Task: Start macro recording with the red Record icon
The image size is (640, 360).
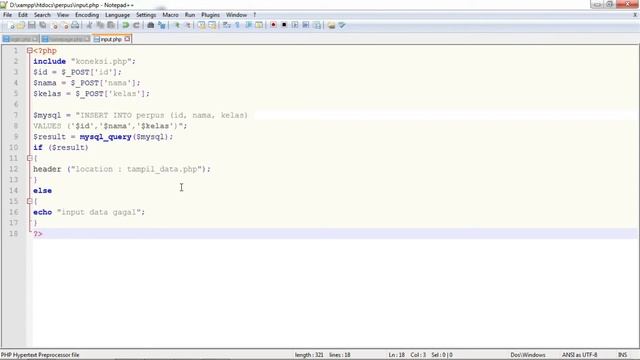Action: click(273, 25)
